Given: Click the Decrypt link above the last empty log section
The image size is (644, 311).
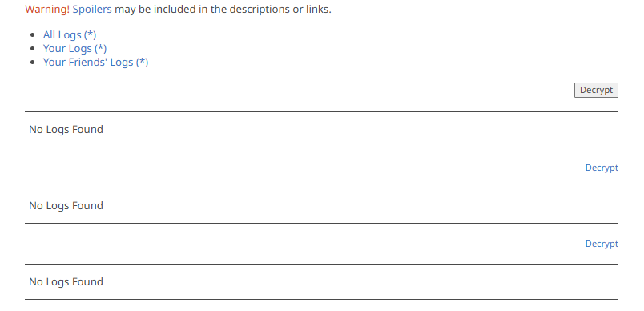Looking at the screenshot, I should (x=602, y=244).
